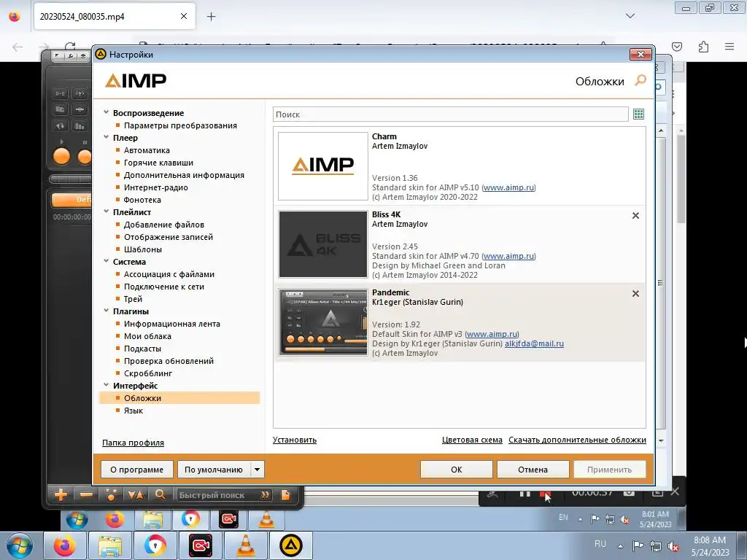Open Ассоциация с файлами page

[x=169, y=274]
